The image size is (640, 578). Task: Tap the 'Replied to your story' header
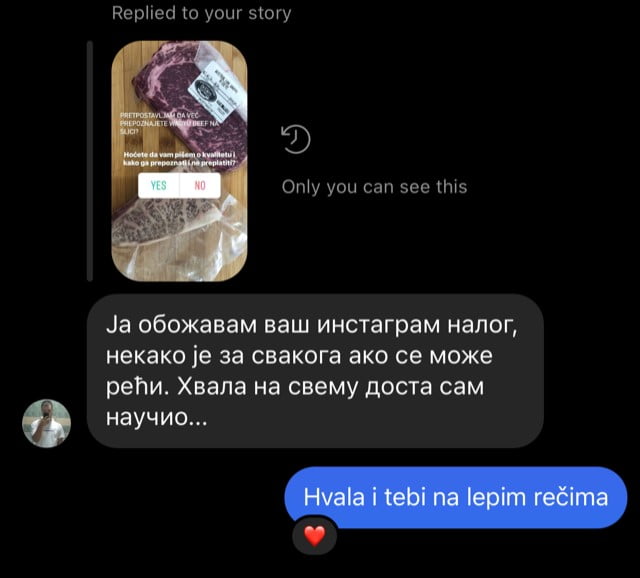(x=202, y=13)
